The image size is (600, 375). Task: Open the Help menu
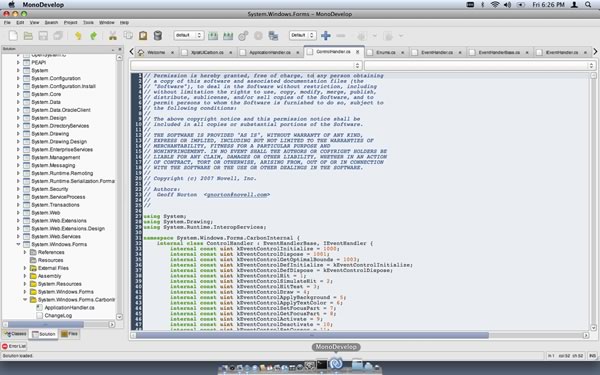click(124, 23)
